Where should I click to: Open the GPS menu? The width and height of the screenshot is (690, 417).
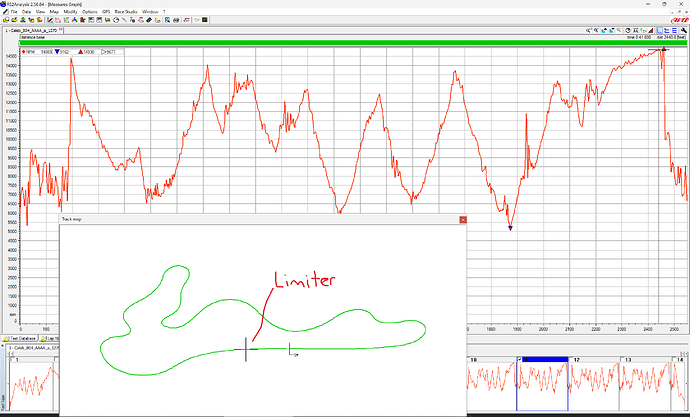click(x=106, y=11)
